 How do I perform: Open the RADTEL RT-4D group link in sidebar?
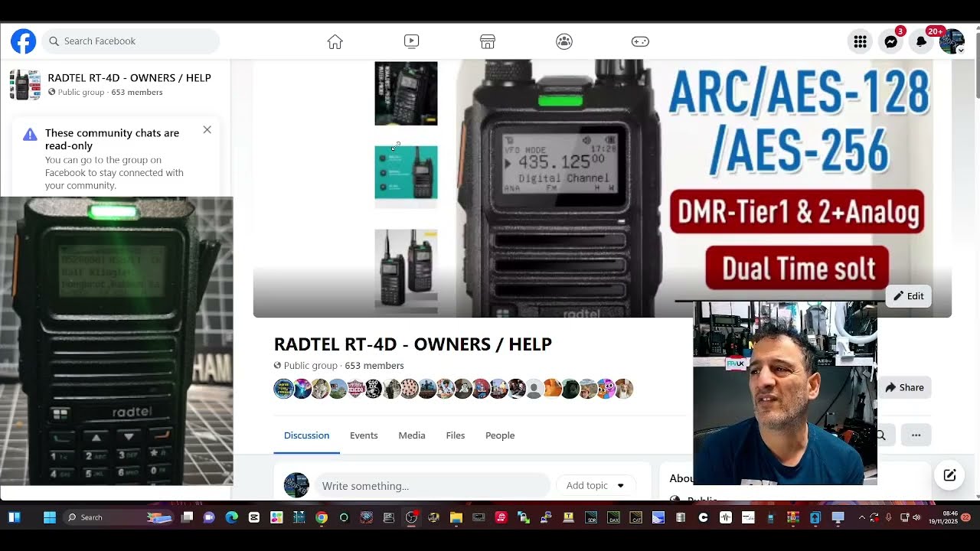click(129, 77)
